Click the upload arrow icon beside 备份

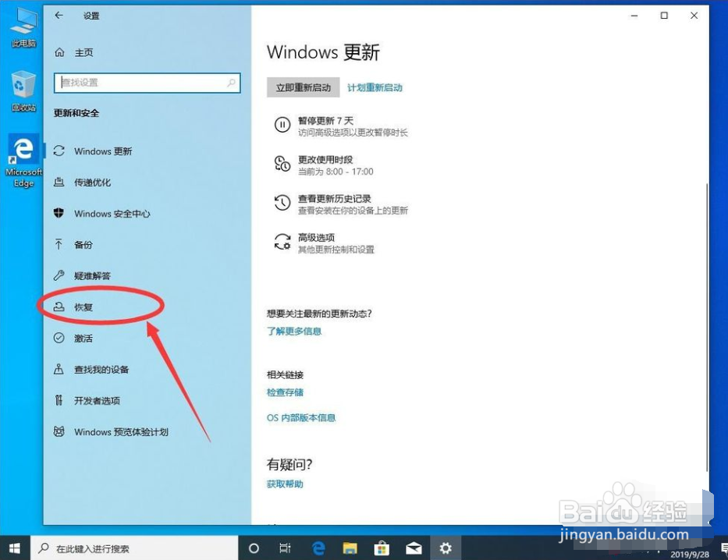59,244
